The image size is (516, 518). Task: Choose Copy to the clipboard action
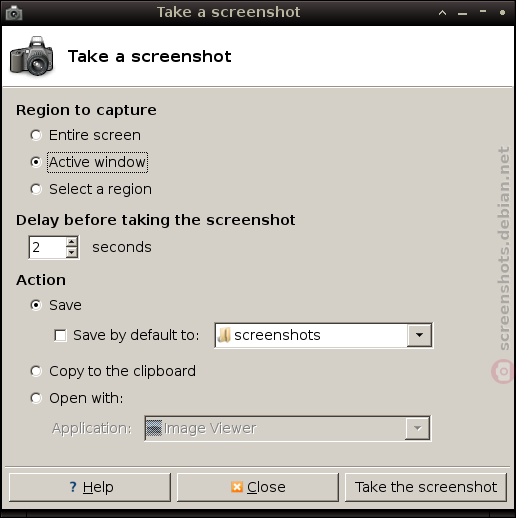(x=36, y=371)
